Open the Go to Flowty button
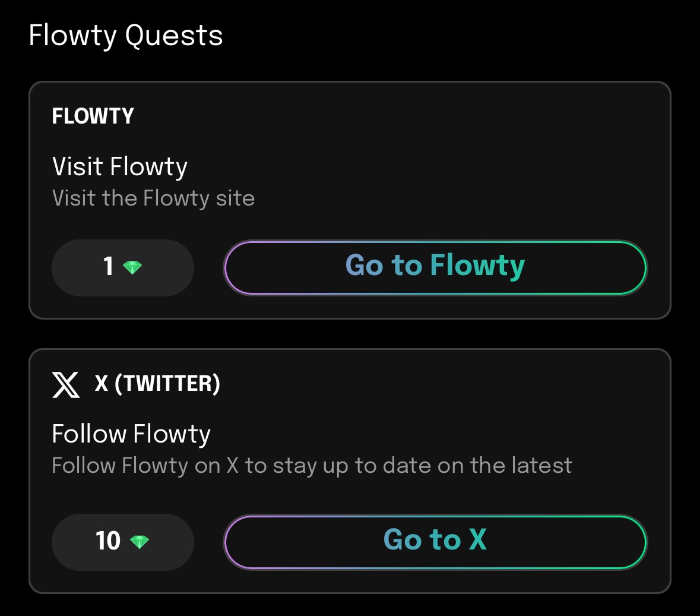The height and width of the screenshot is (616, 700). pos(435,267)
